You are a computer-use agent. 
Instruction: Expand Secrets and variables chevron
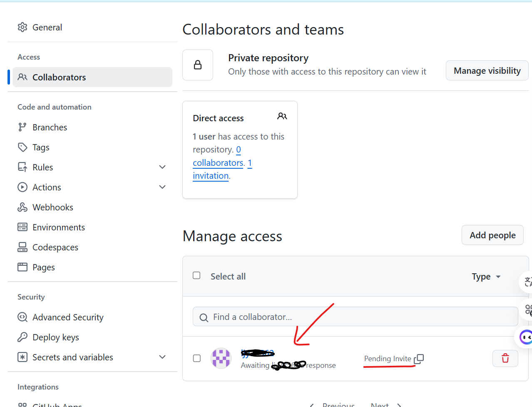162,357
